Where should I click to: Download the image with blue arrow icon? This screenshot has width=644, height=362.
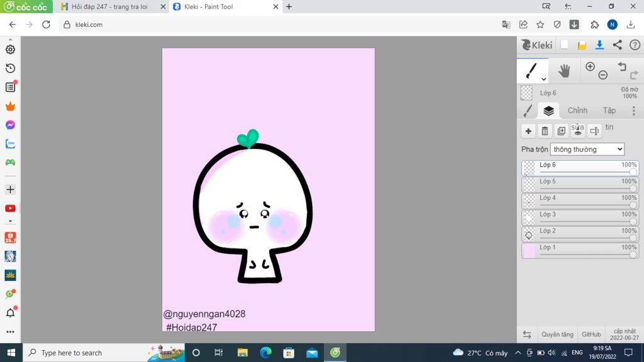[x=599, y=45]
